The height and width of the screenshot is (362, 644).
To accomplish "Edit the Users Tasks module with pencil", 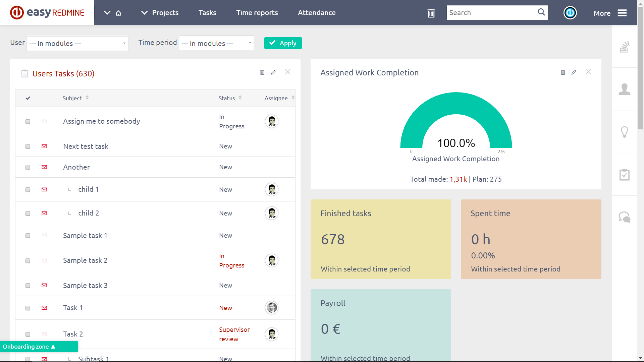I will click(x=273, y=72).
